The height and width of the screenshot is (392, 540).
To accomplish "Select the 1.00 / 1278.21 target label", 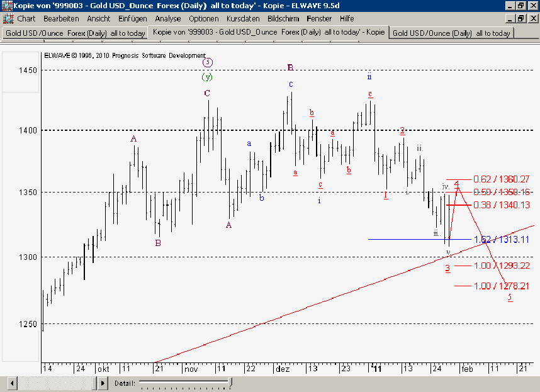I will 501,286.
